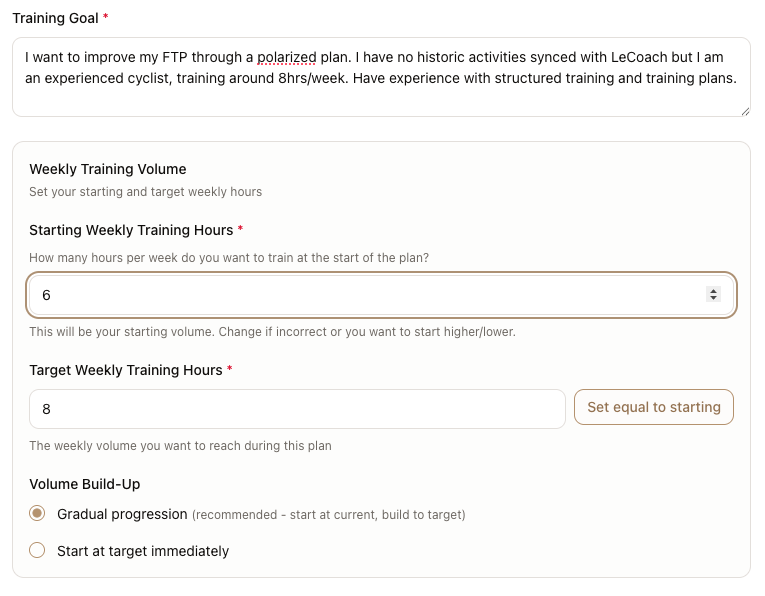Increase starting hours with stepper up arrow
Image resolution: width=765 pixels, height=596 pixels.
713,291
